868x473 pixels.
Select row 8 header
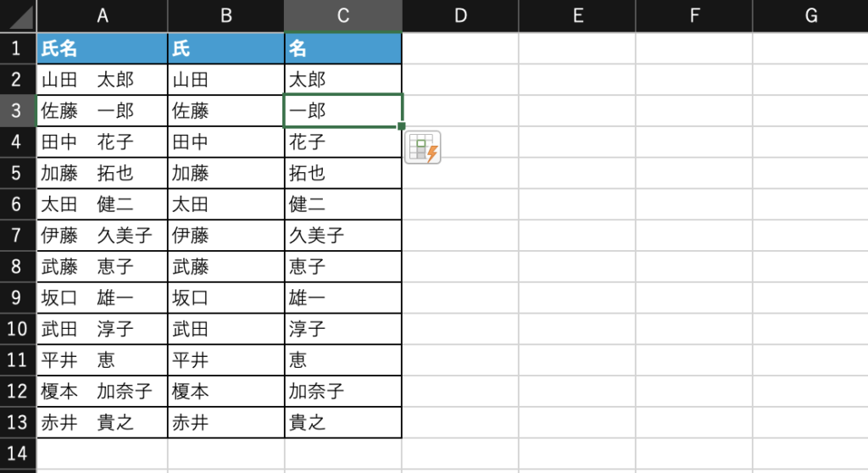[x=18, y=267]
